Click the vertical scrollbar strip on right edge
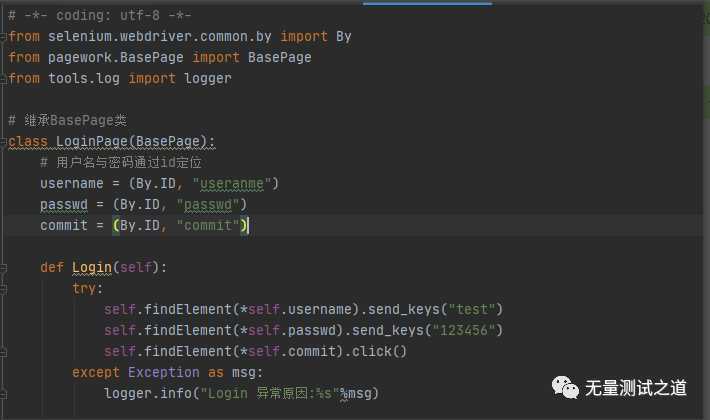710x420 pixels. coord(706,210)
